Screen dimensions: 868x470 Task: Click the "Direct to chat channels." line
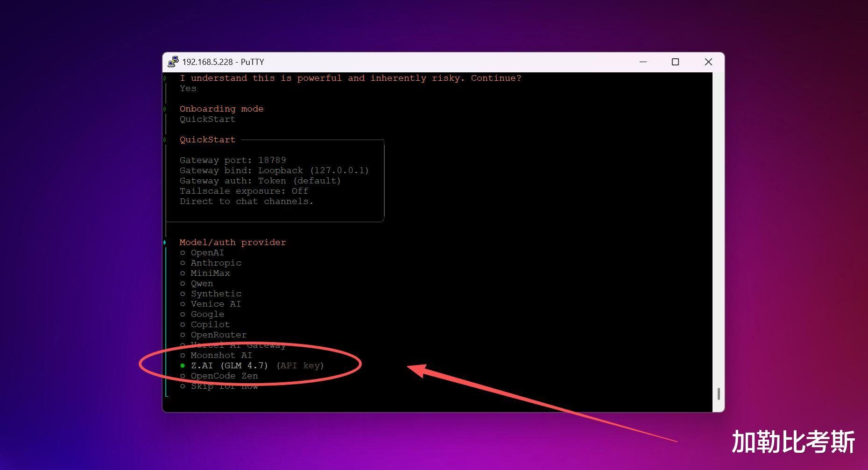(247, 201)
